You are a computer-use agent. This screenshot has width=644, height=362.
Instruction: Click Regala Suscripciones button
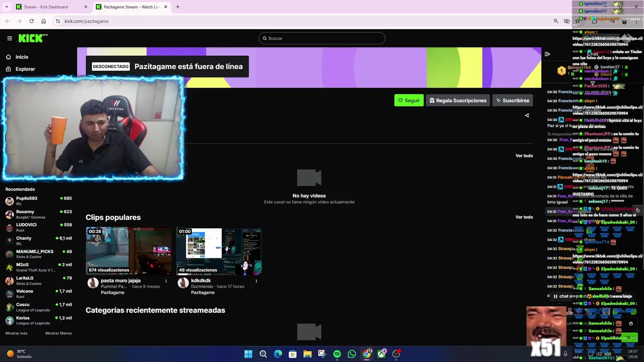click(x=458, y=100)
